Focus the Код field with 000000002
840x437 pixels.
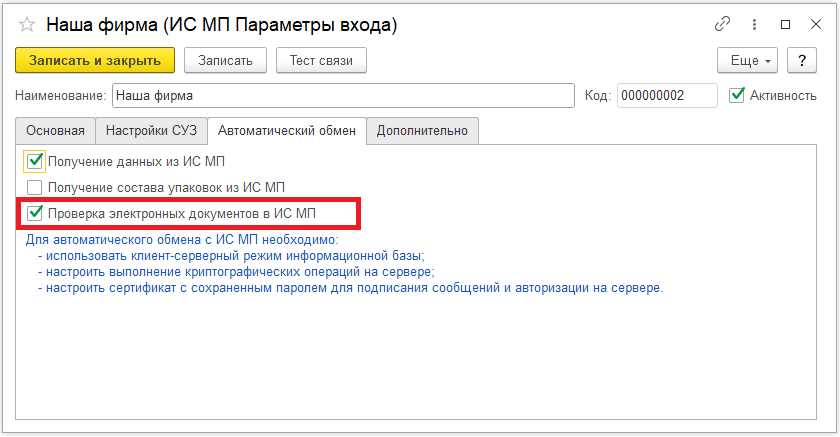(x=666, y=95)
